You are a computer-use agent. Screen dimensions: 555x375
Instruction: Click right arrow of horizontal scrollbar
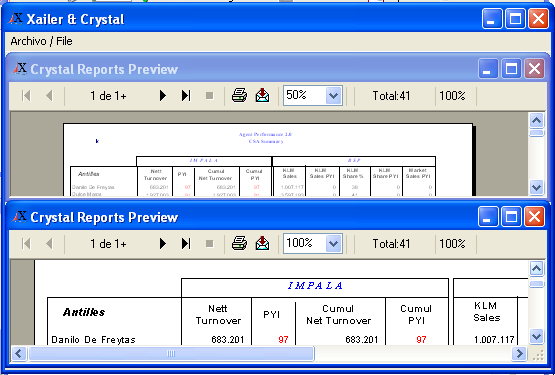coord(519,353)
